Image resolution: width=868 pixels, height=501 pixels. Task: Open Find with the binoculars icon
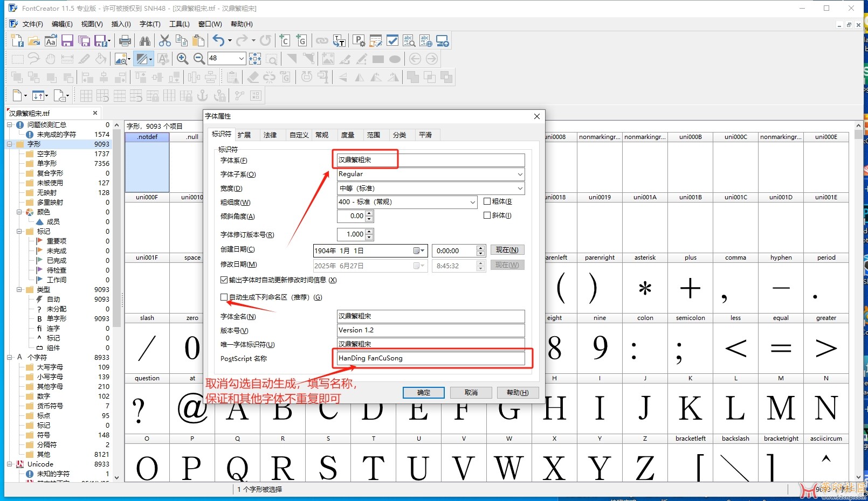(x=145, y=41)
